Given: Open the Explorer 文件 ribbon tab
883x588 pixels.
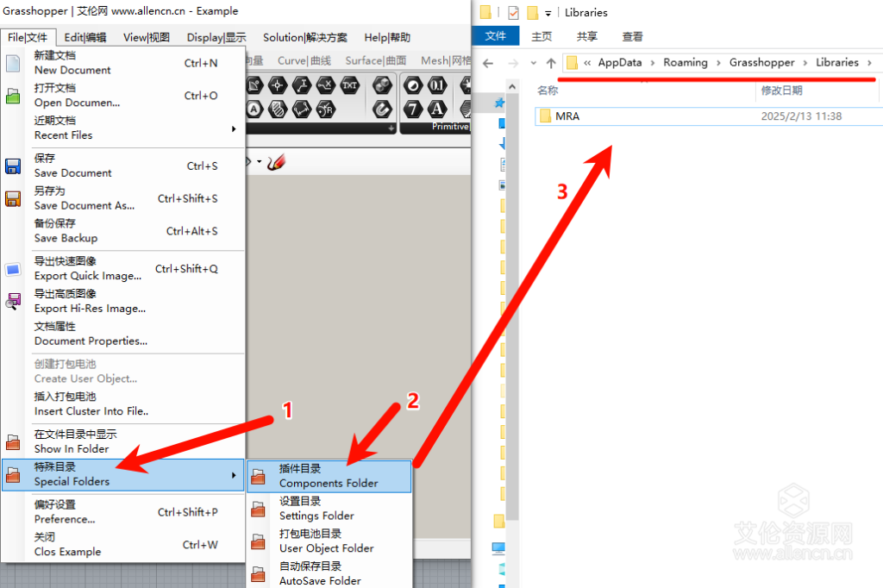Looking at the screenshot, I should coord(496,36).
